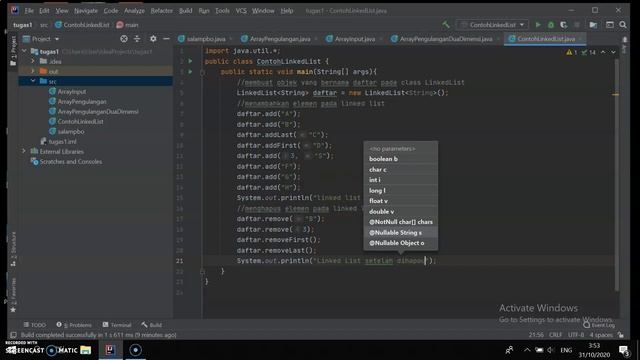This screenshot has width=640, height=360.
Task: Collapse all in Project panel
Action: 137,39
